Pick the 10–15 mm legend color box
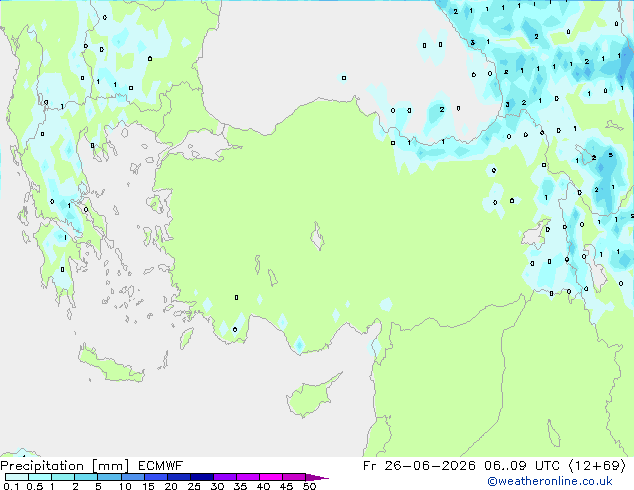Image resolution: width=634 pixels, height=490 pixels. click(132, 477)
